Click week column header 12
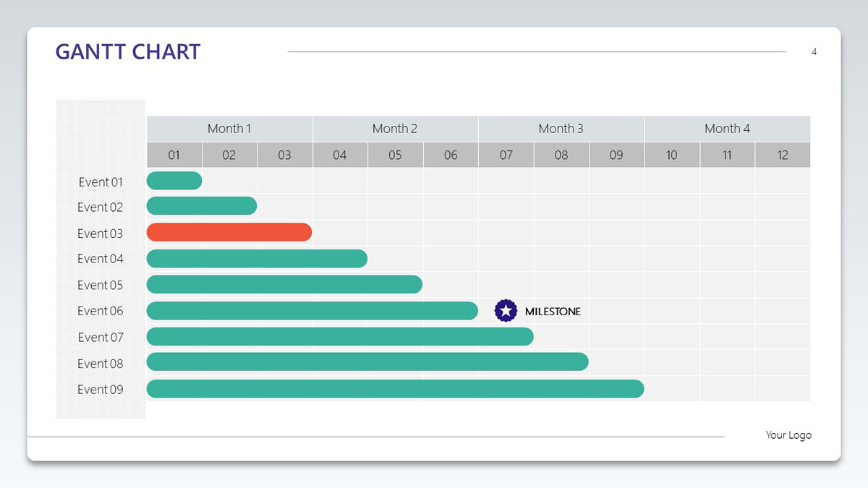868x488 pixels. [x=783, y=155]
